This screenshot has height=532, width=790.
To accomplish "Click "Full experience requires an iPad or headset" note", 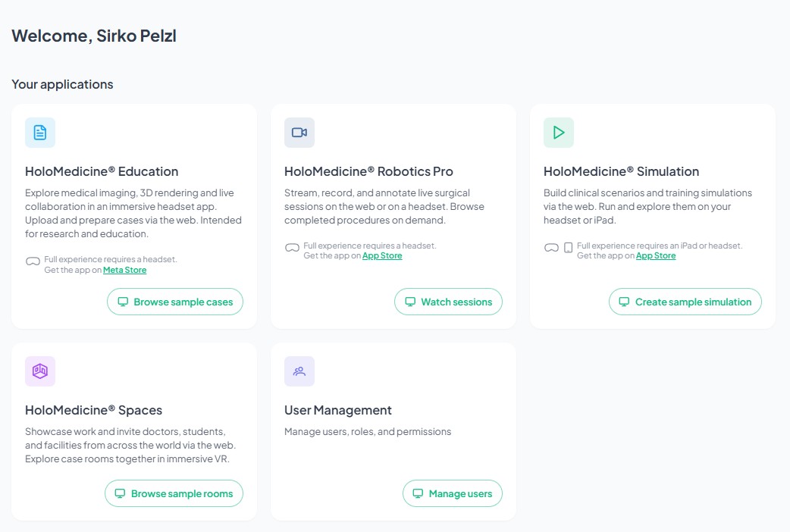I will pos(660,246).
